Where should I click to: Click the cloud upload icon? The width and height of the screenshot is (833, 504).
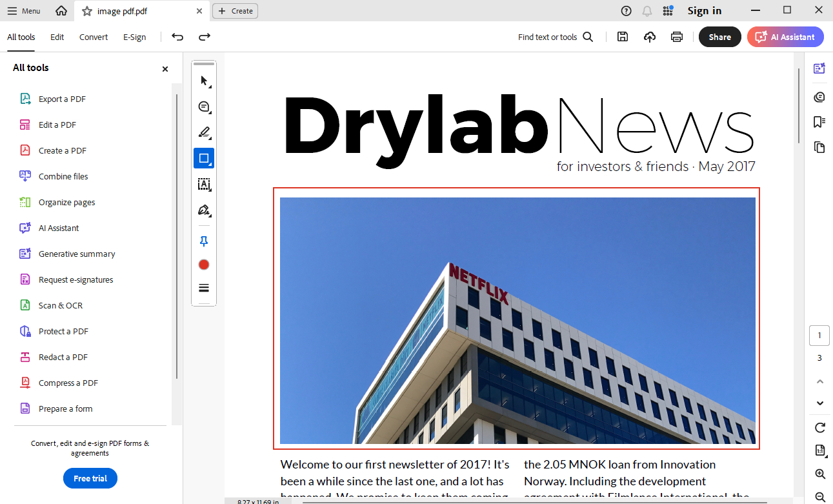coord(650,37)
